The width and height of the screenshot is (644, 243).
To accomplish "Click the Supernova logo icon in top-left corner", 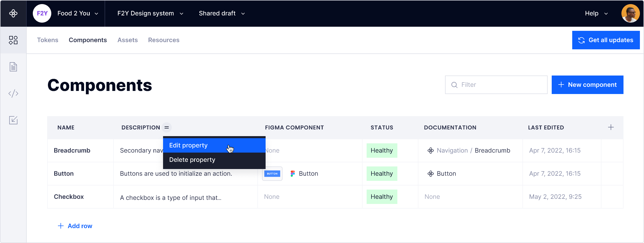I will tap(13, 13).
